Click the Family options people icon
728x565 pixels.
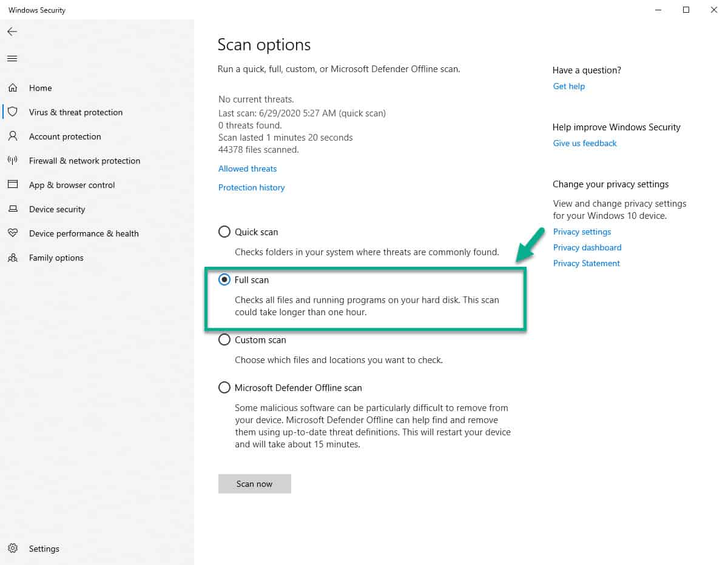click(13, 258)
